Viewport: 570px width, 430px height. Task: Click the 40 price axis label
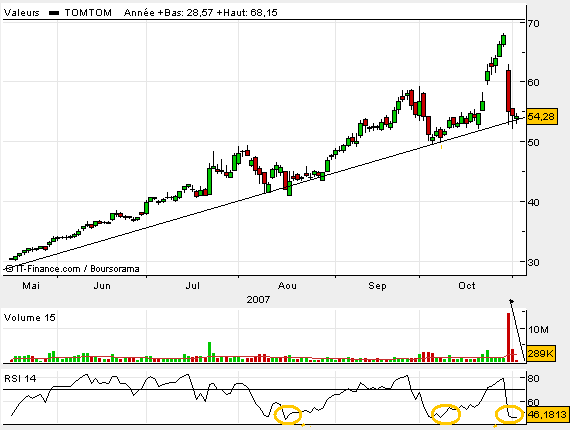(534, 202)
